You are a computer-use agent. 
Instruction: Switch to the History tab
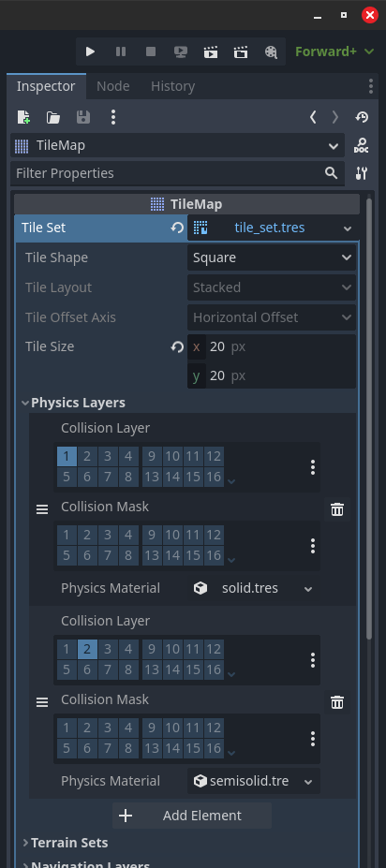pyautogui.click(x=172, y=86)
